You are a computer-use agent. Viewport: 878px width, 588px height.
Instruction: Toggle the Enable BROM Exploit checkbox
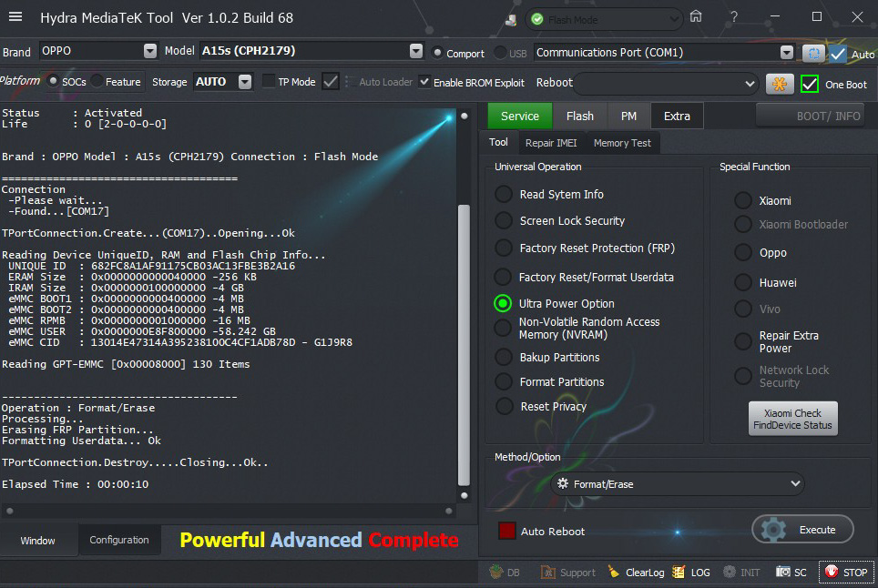[x=424, y=82]
